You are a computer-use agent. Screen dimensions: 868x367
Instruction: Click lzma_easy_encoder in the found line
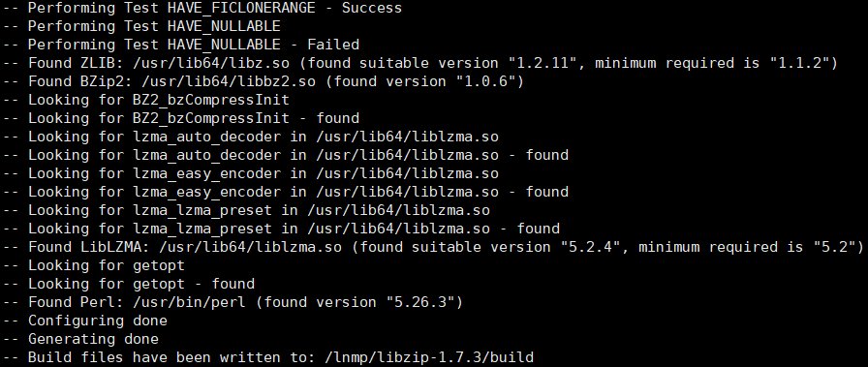tap(207, 192)
